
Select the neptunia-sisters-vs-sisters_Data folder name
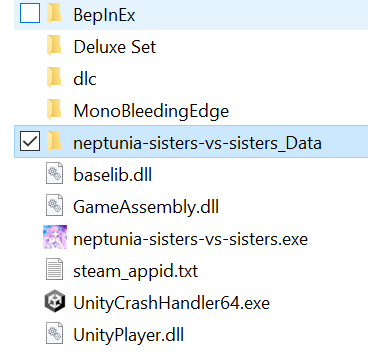197,143
